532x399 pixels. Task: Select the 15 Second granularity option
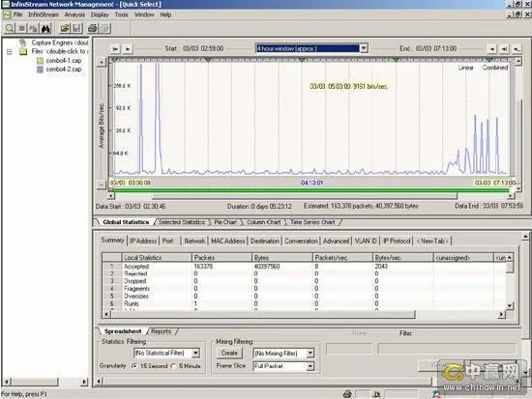coord(134,366)
